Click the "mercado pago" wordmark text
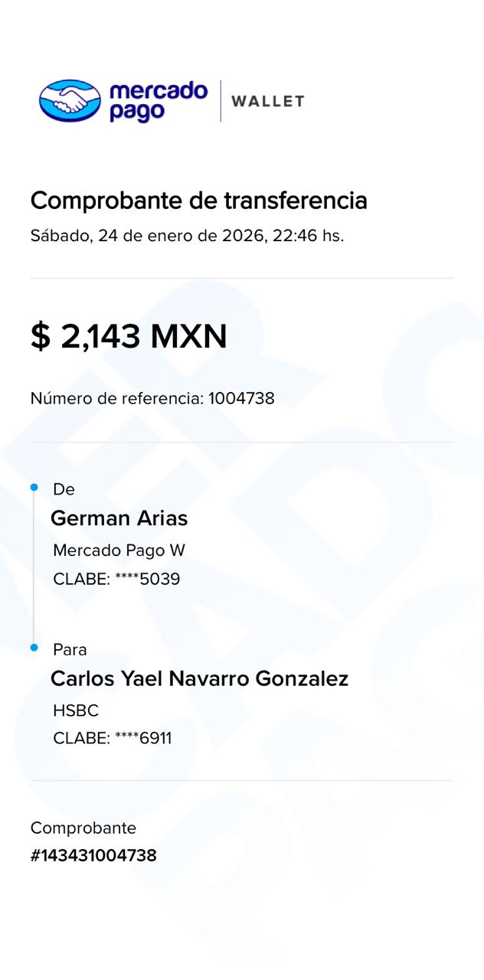The height and width of the screenshot is (980, 484). coord(158,101)
